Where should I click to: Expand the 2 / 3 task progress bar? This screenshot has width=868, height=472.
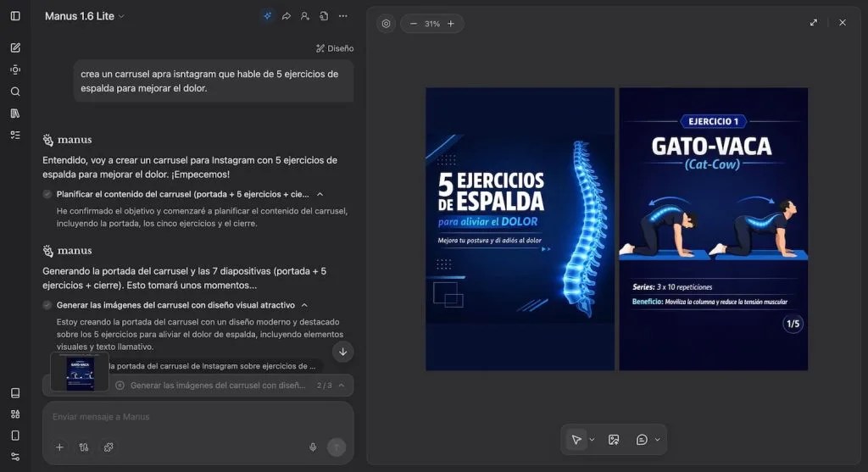341,386
